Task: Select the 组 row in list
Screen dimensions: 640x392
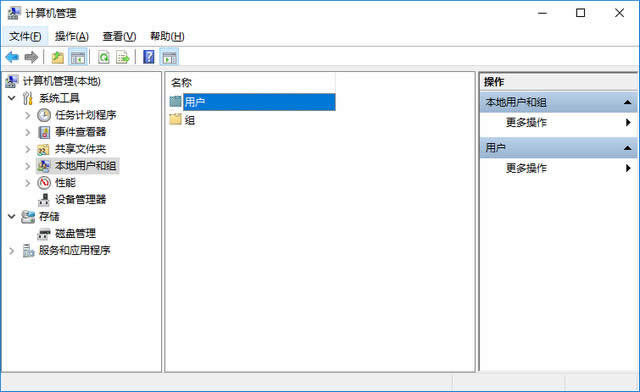Action: [189, 120]
